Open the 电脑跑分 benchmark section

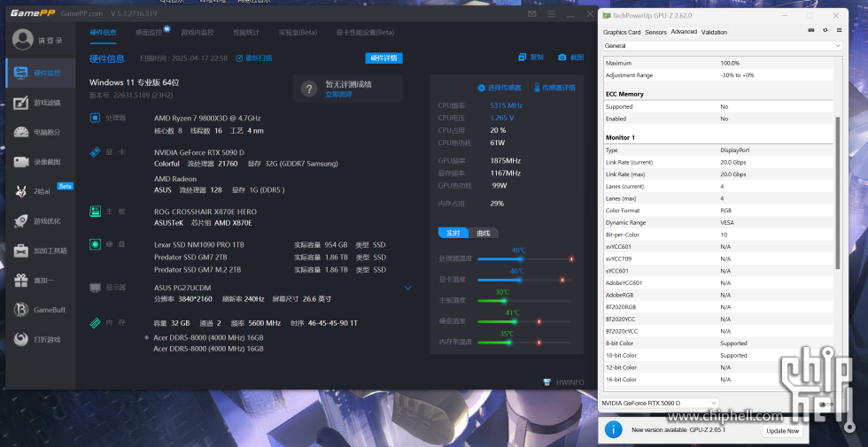41,132
